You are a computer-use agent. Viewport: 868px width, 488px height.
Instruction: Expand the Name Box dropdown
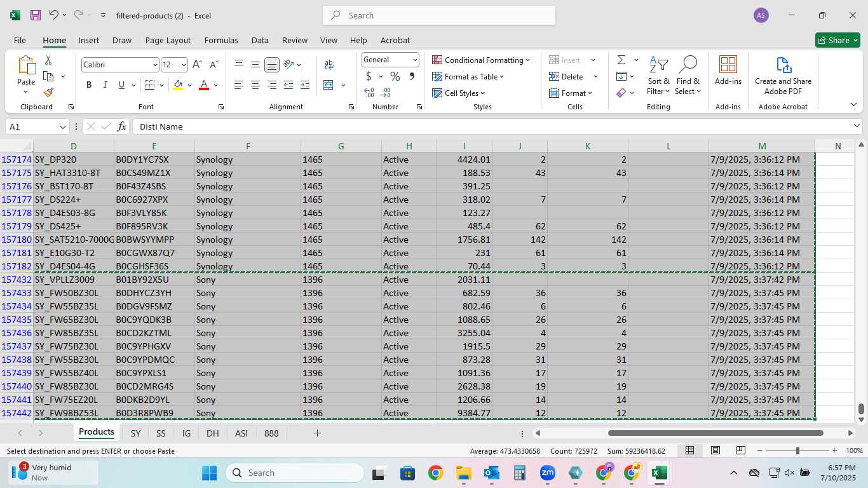click(x=62, y=127)
